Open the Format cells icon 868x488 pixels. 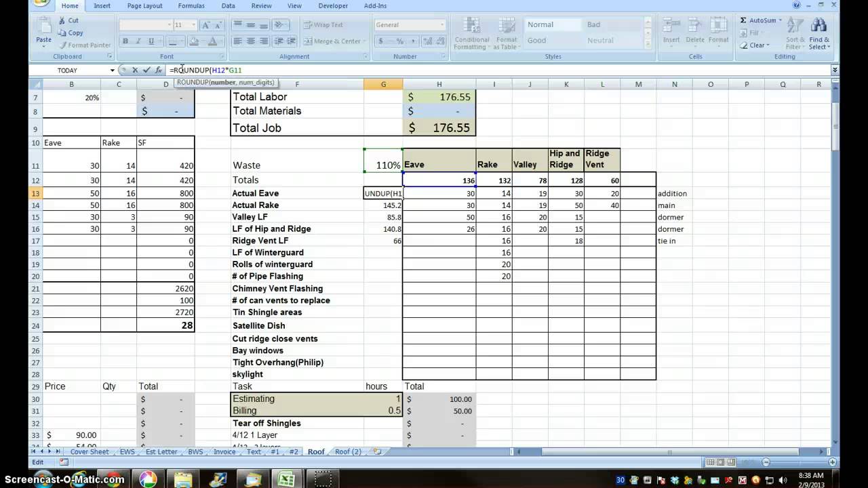point(719,25)
